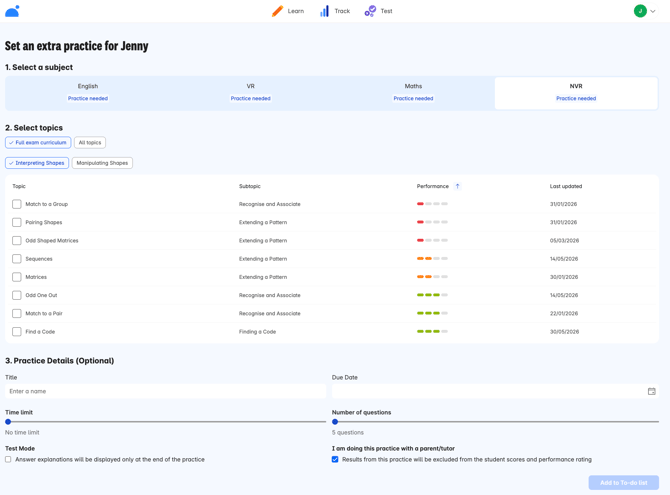Click the Last updated column header
The width and height of the screenshot is (670, 495).
click(566, 186)
